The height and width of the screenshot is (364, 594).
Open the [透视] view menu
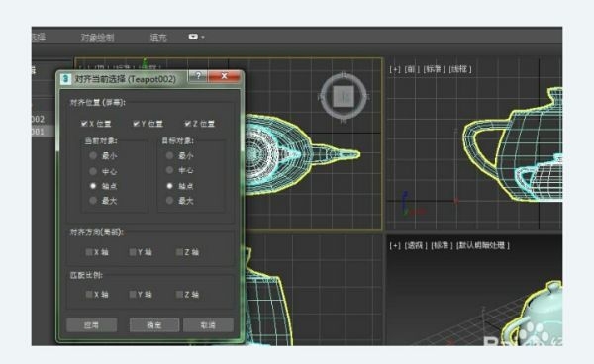[x=416, y=245]
